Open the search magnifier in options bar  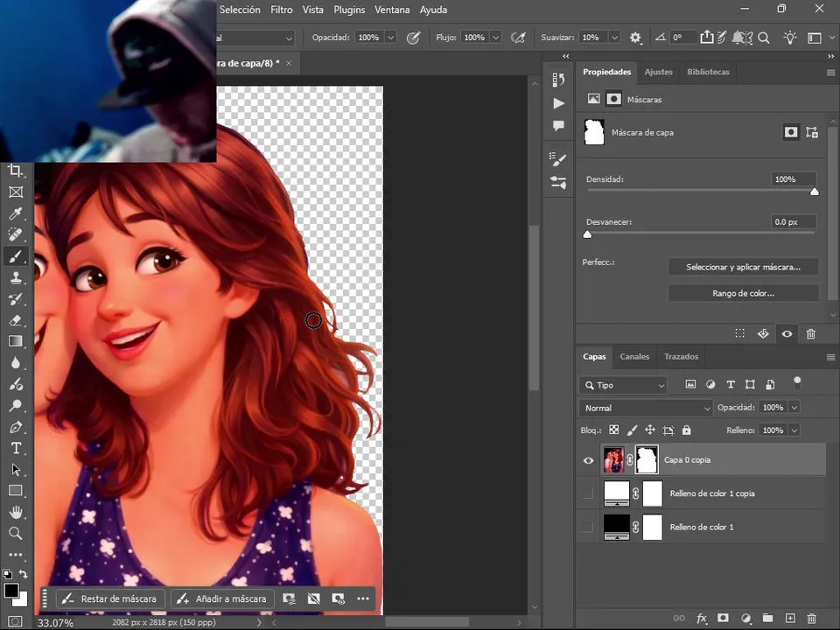pos(764,38)
